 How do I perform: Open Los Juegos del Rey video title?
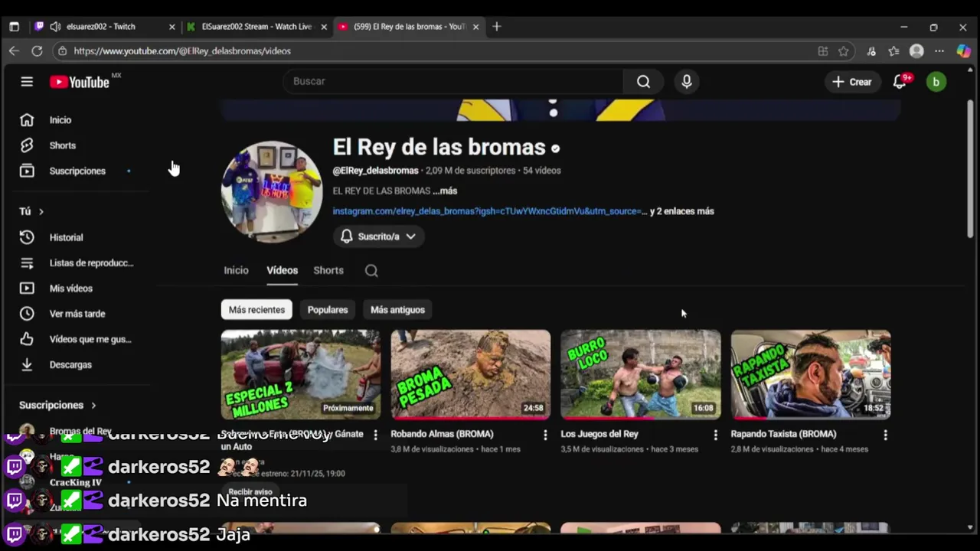(x=599, y=434)
